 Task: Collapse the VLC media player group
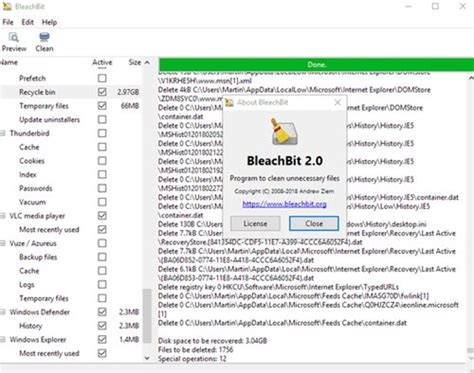pos(3,216)
